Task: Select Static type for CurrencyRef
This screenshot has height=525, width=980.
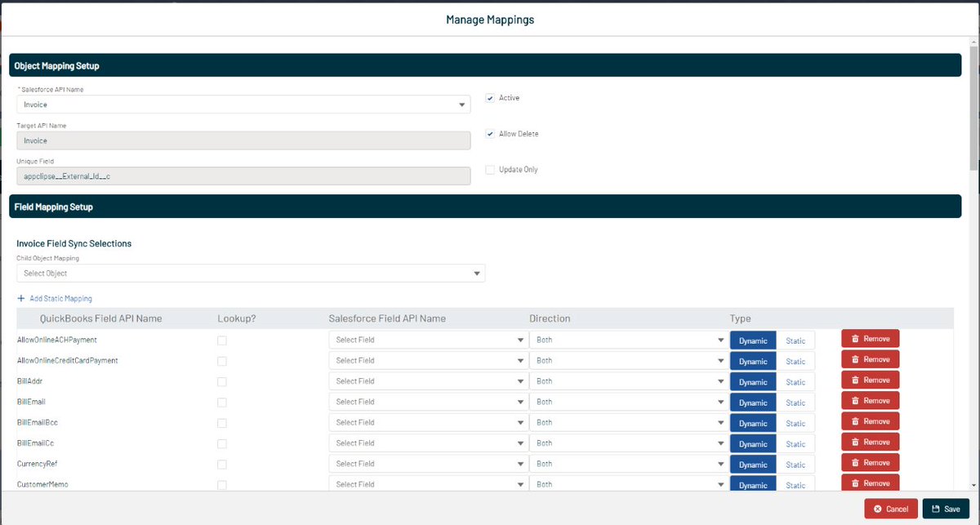Action: tap(795, 465)
